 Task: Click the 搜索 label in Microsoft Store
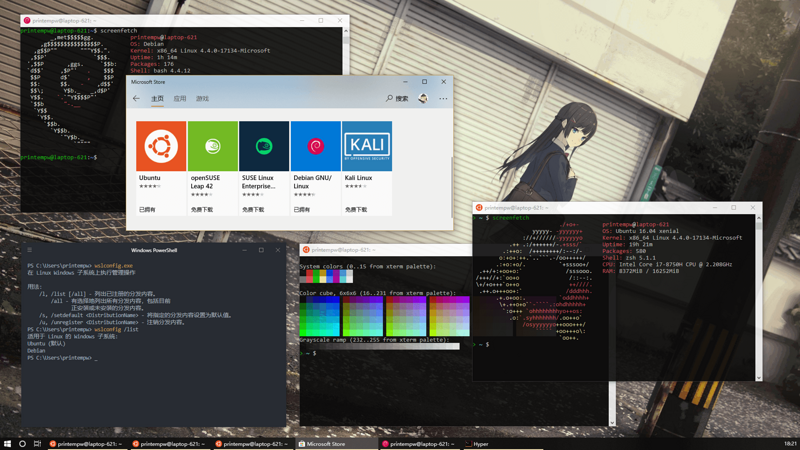[402, 98]
